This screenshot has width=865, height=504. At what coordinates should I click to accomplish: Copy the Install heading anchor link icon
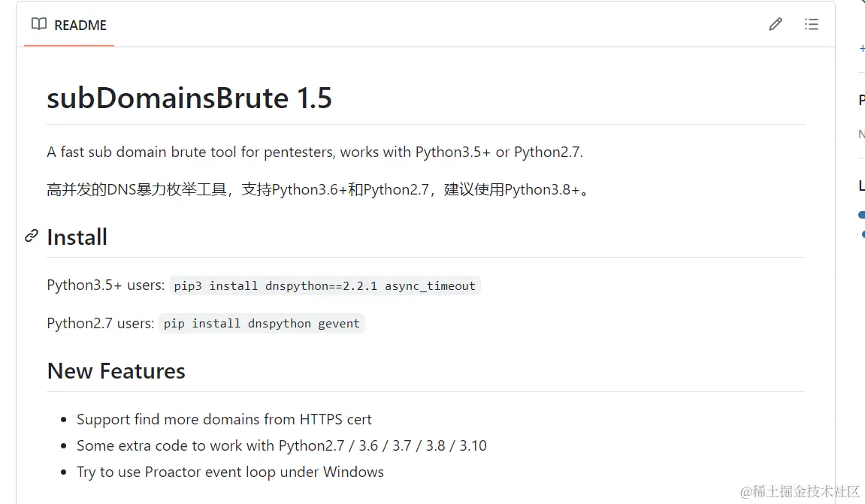coord(32,236)
